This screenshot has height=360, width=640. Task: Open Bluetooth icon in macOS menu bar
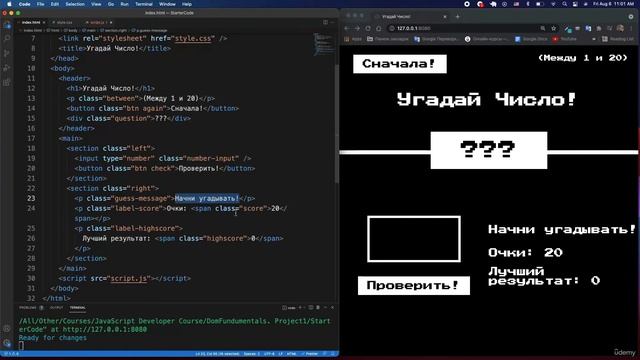tap(528, 4)
